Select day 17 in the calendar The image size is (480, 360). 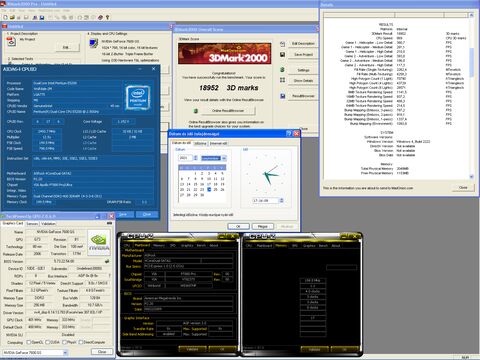[x=209, y=184]
